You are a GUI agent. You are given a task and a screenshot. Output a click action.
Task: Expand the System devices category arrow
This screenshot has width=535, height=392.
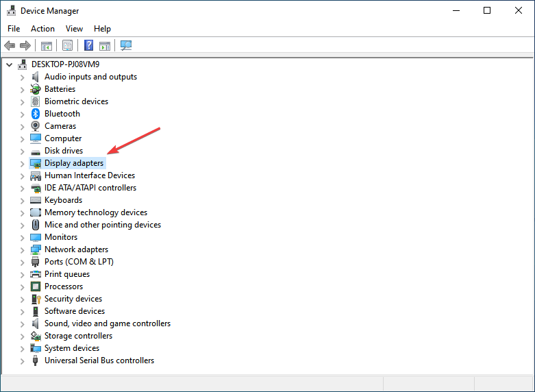22,349
